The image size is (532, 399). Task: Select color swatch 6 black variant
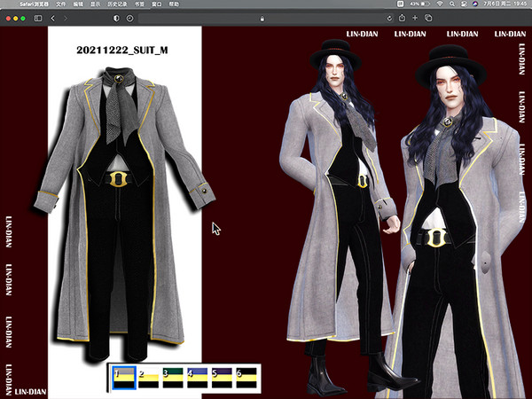(246, 378)
